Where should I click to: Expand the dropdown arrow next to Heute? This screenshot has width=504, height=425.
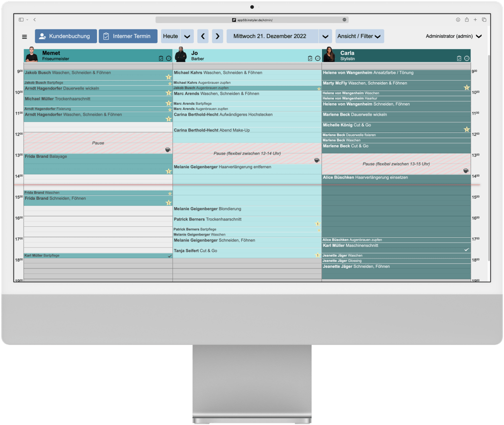click(187, 36)
